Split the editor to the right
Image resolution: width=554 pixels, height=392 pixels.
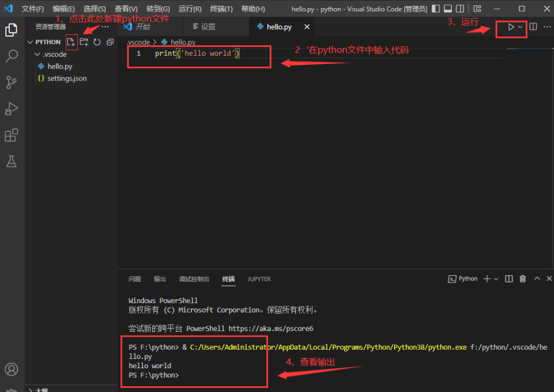533,27
